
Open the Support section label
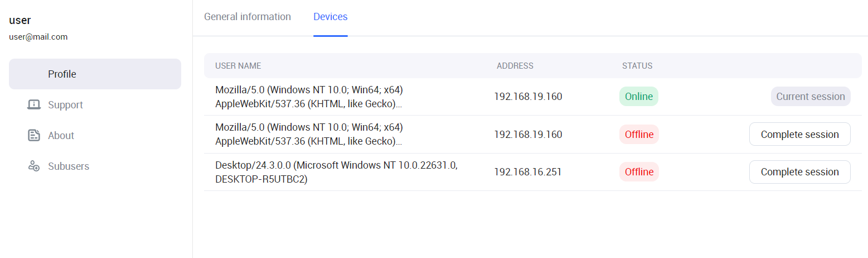(x=65, y=105)
